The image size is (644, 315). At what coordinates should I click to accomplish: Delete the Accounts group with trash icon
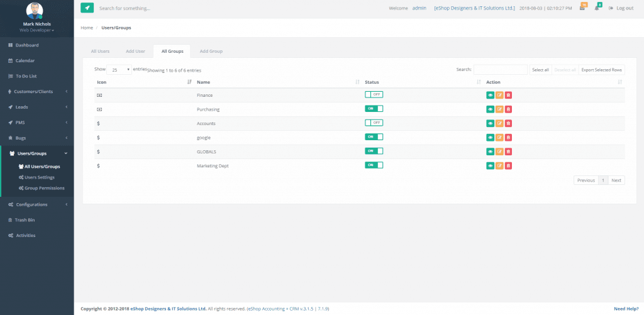point(508,123)
